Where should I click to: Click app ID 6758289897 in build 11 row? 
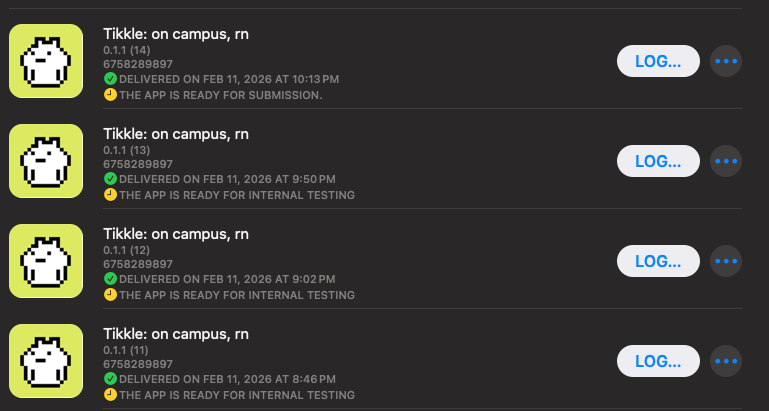(x=138, y=364)
